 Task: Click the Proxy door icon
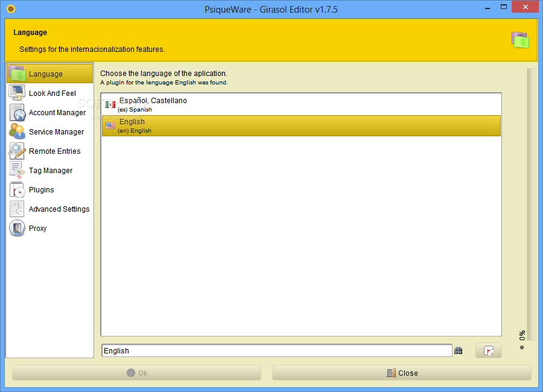(x=17, y=228)
